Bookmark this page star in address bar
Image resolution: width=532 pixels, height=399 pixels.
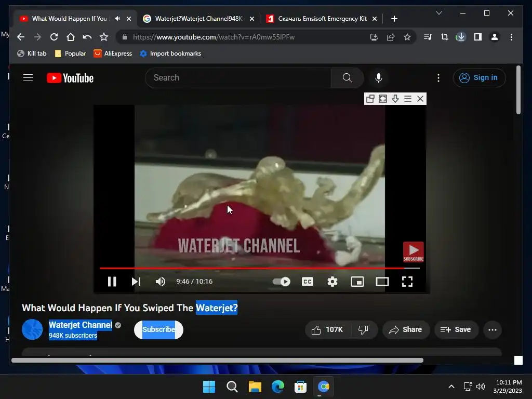407,37
